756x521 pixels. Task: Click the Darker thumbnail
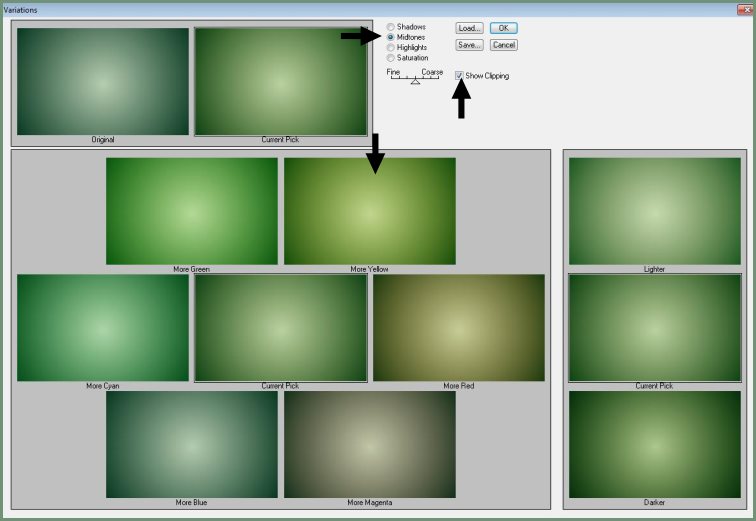coord(655,444)
